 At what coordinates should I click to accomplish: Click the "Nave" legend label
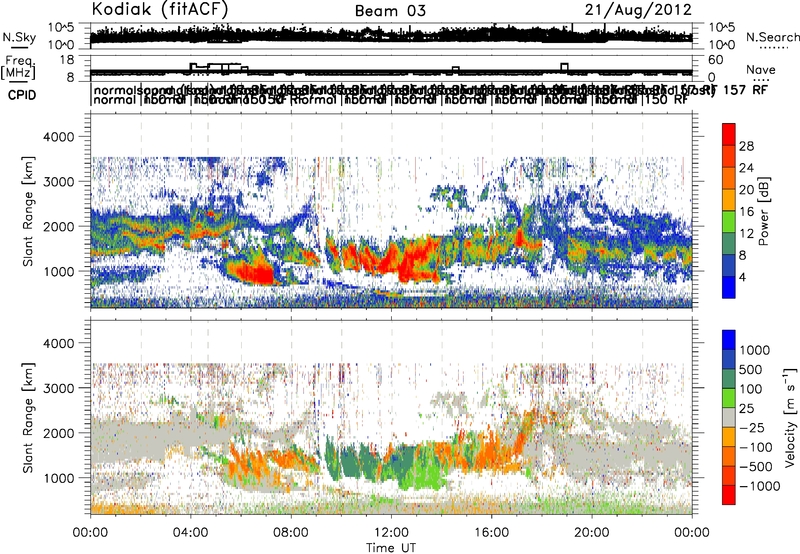point(760,69)
